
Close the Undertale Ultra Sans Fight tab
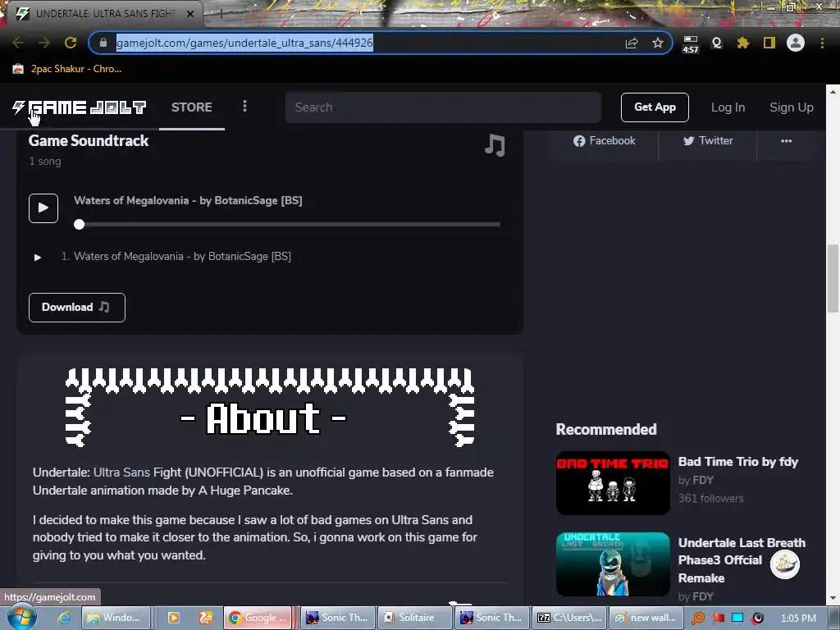pos(190,14)
